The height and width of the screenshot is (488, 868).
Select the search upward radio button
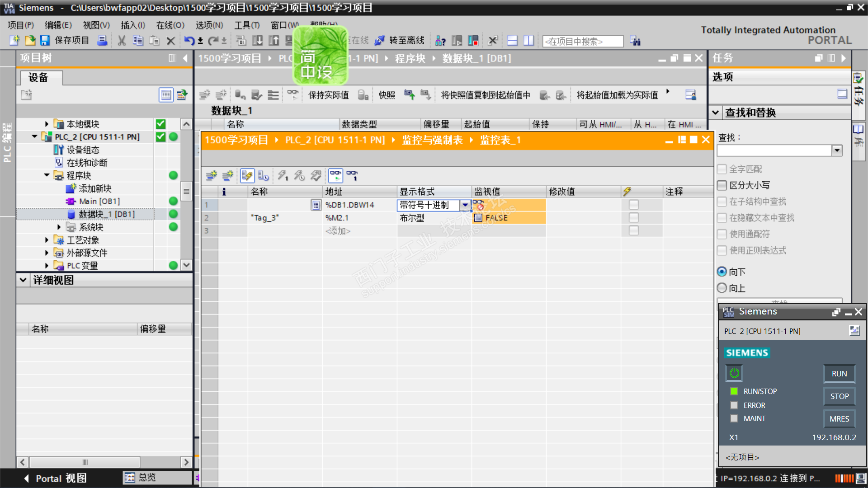[722, 288]
